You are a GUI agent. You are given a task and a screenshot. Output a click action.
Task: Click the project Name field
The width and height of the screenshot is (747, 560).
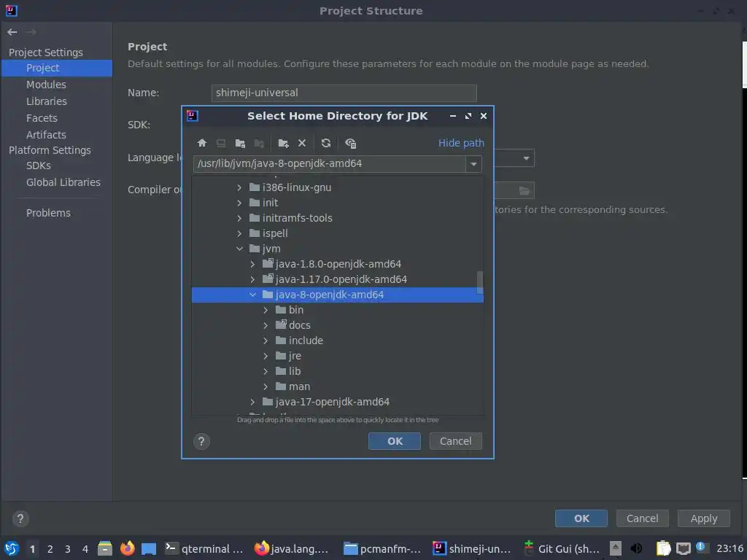[344, 93]
